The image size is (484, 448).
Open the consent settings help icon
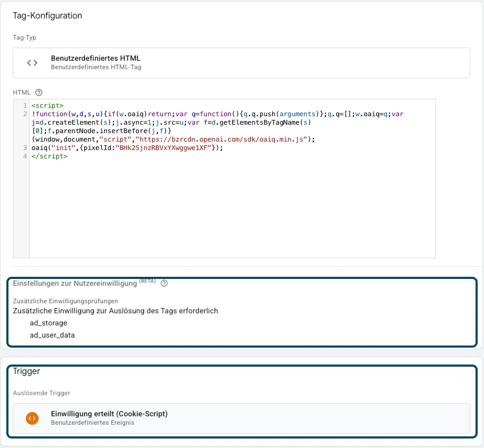(164, 283)
